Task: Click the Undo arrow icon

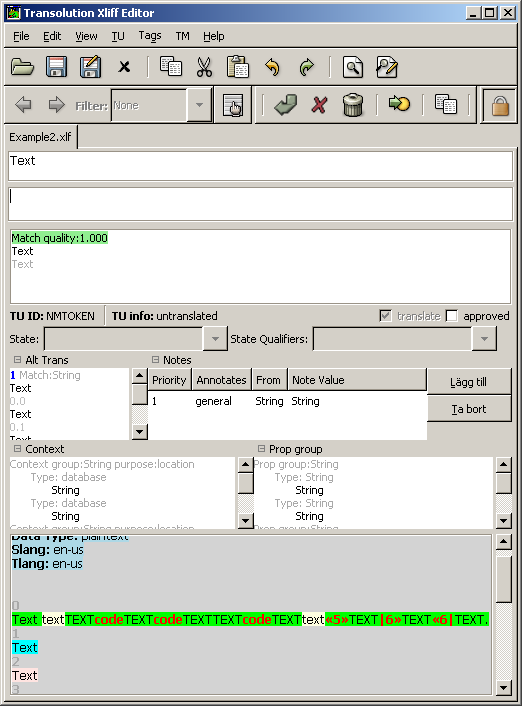Action: tap(272, 68)
